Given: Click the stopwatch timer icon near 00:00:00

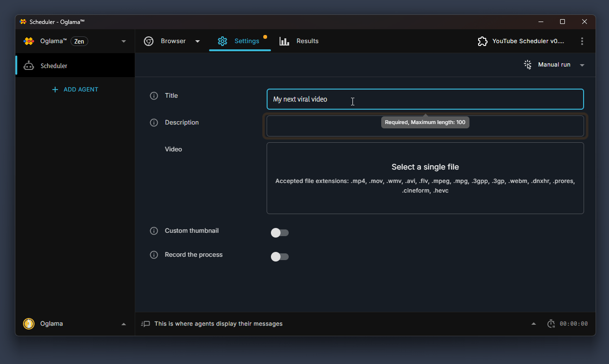Looking at the screenshot, I should [550, 323].
